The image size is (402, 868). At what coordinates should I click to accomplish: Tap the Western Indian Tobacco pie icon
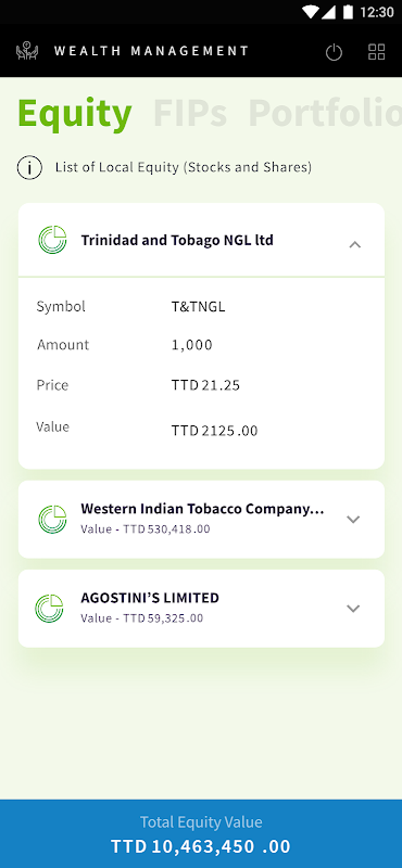coord(52,519)
